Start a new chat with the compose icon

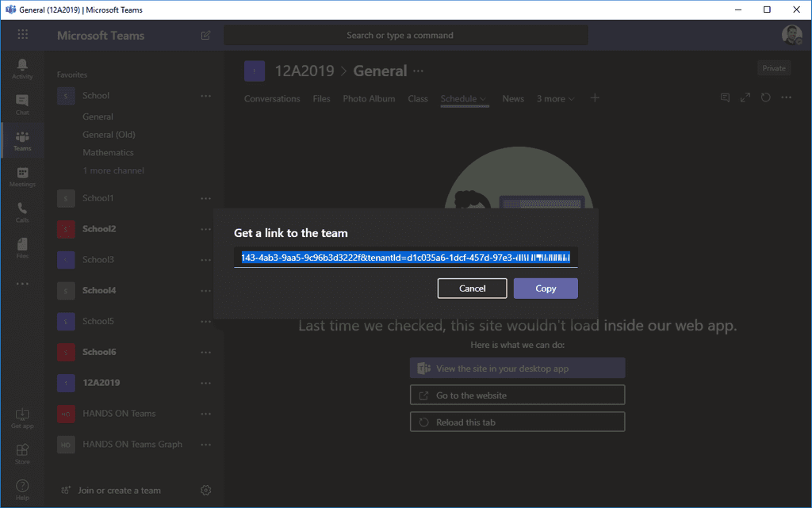pos(205,35)
